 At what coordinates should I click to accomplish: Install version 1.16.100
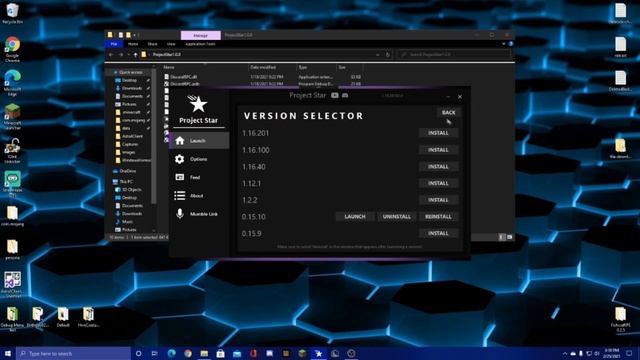[x=438, y=150]
